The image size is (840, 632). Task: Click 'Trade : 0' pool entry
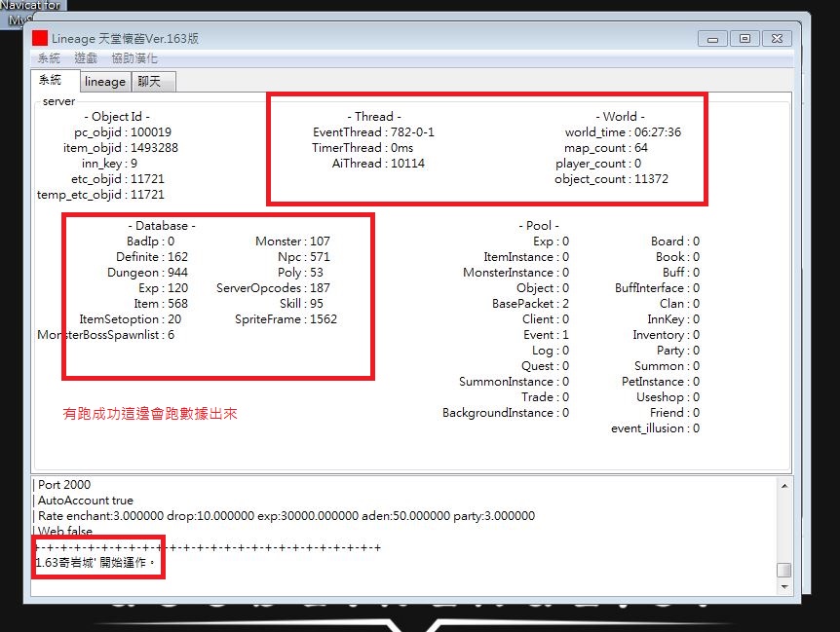click(546, 397)
